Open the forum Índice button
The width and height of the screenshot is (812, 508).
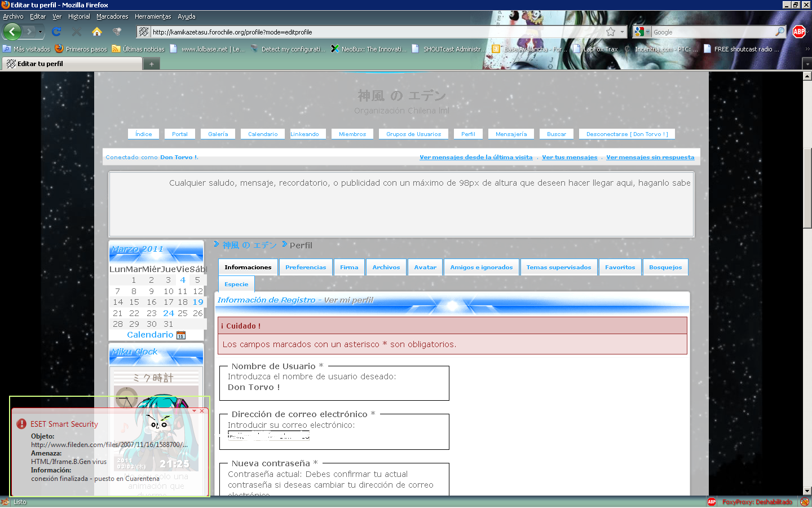(143, 134)
